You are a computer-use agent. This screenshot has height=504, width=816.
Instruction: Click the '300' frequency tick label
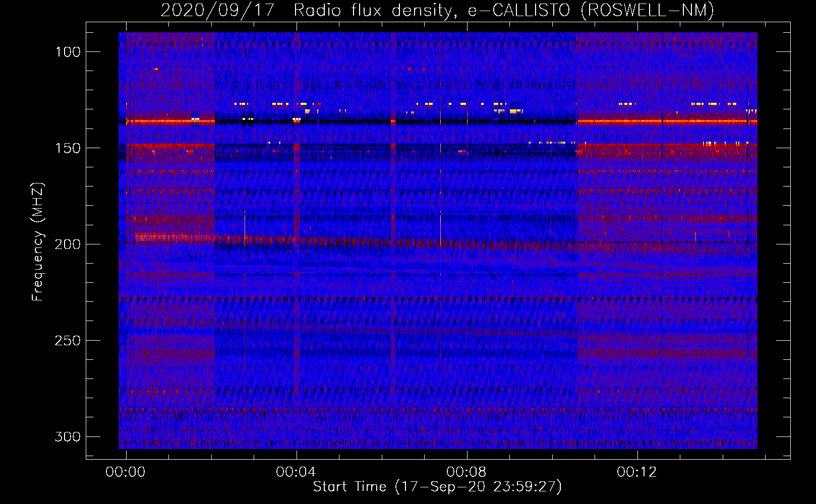click(x=68, y=436)
